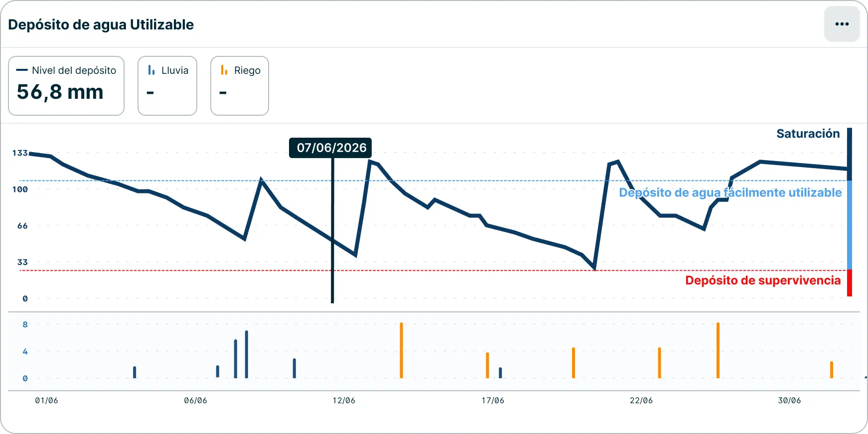Click the Saturación label
Image resolution: width=868 pixels, height=434 pixels.
(808, 134)
